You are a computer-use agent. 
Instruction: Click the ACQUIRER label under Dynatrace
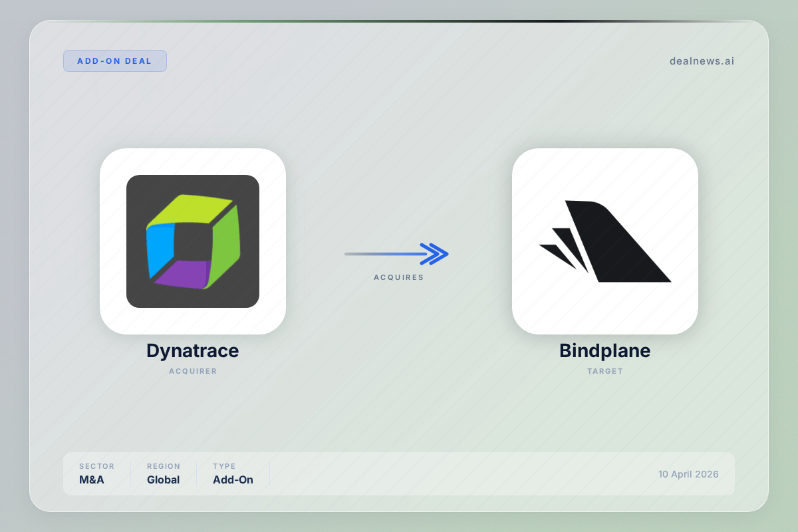(x=192, y=371)
